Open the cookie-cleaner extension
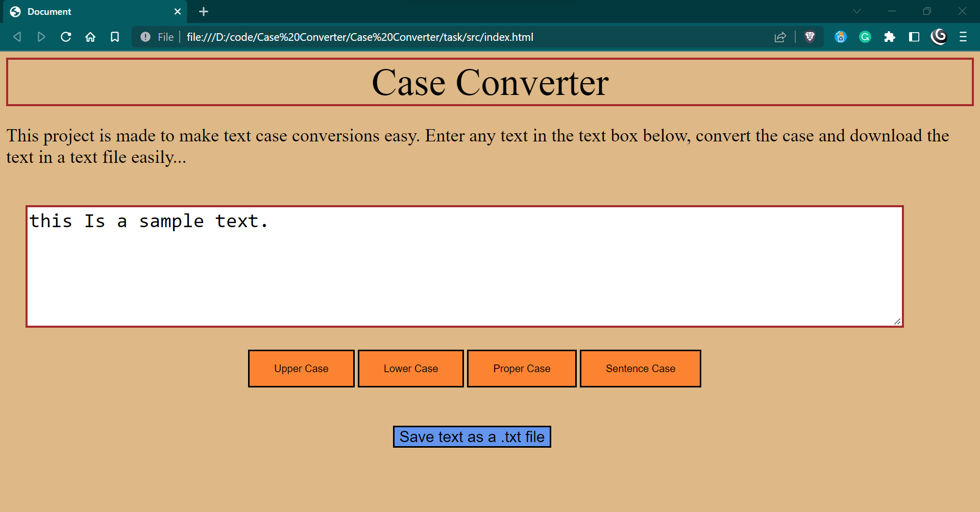Viewport: 980px width, 512px height. point(840,37)
